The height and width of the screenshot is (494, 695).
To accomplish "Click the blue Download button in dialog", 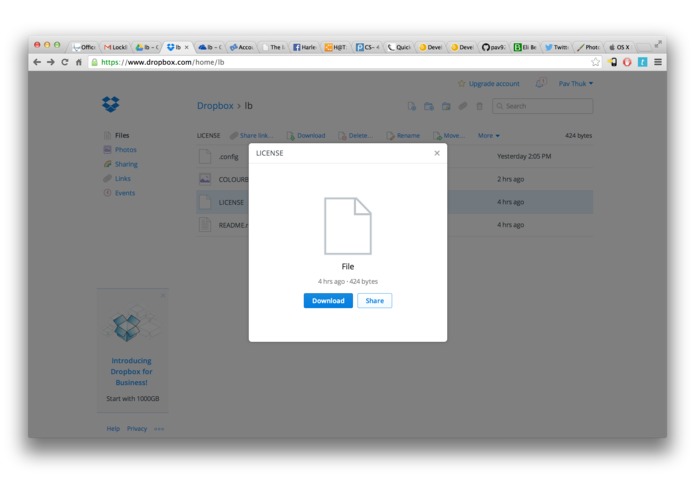I will 328,300.
